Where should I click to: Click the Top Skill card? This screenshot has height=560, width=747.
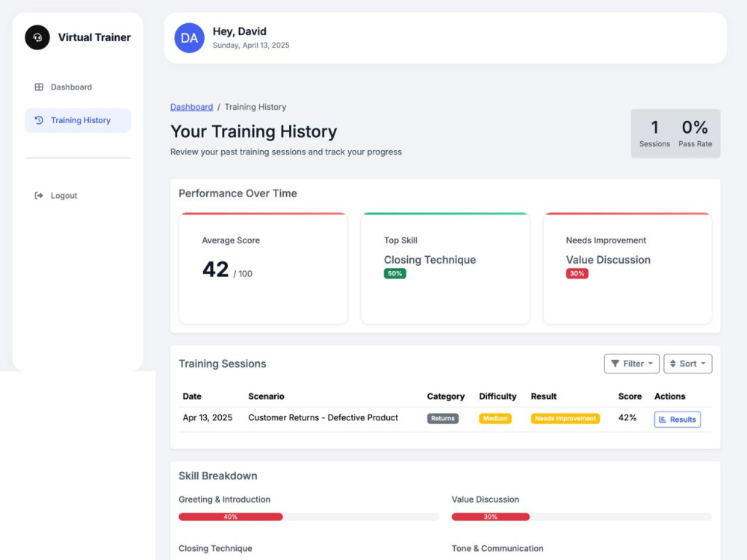445,269
